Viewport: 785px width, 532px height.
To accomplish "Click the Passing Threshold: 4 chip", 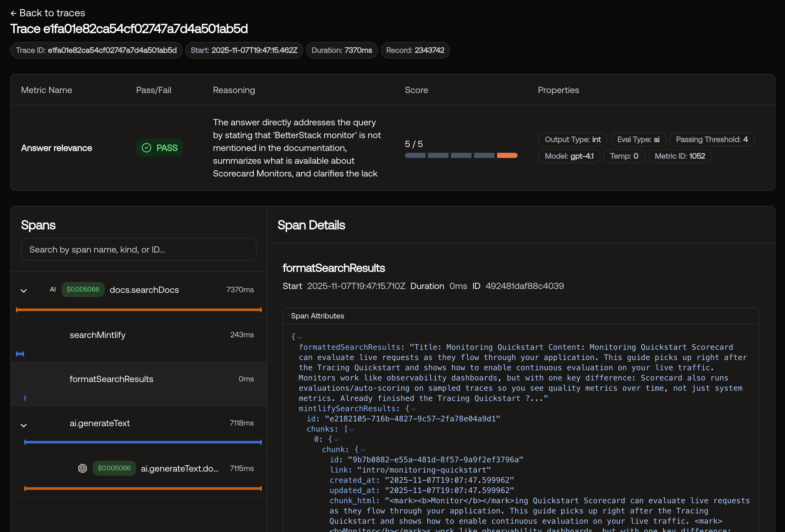I will point(712,139).
